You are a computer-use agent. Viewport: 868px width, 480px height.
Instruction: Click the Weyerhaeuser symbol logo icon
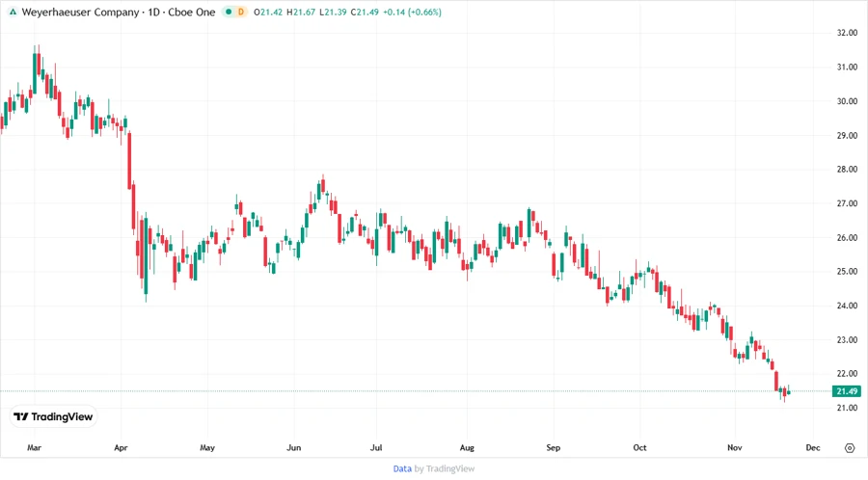14,12
